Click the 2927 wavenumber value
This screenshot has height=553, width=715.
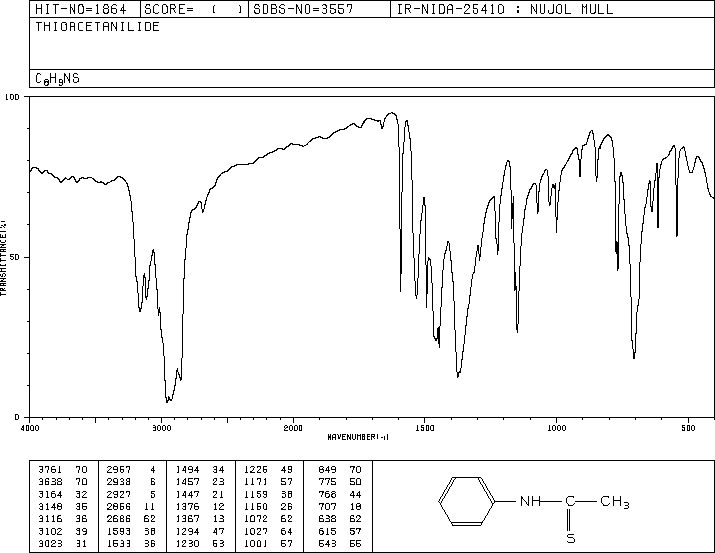[x=119, y=494]
